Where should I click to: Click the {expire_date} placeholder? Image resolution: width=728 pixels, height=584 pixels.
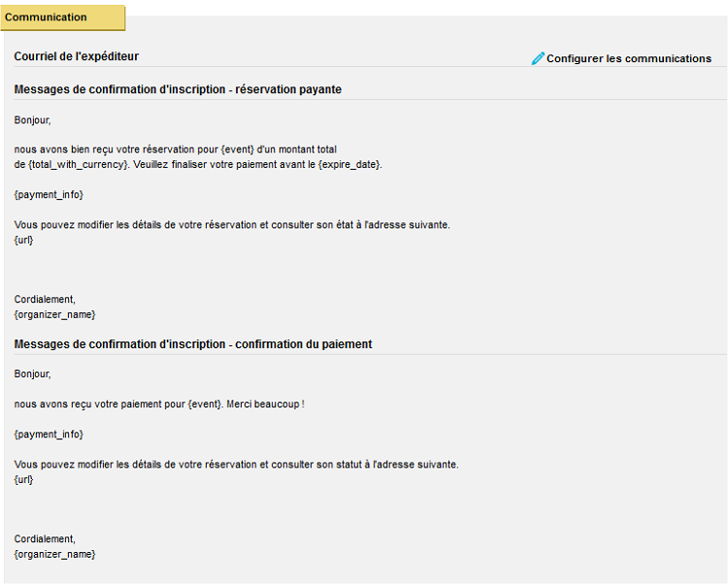349,164
